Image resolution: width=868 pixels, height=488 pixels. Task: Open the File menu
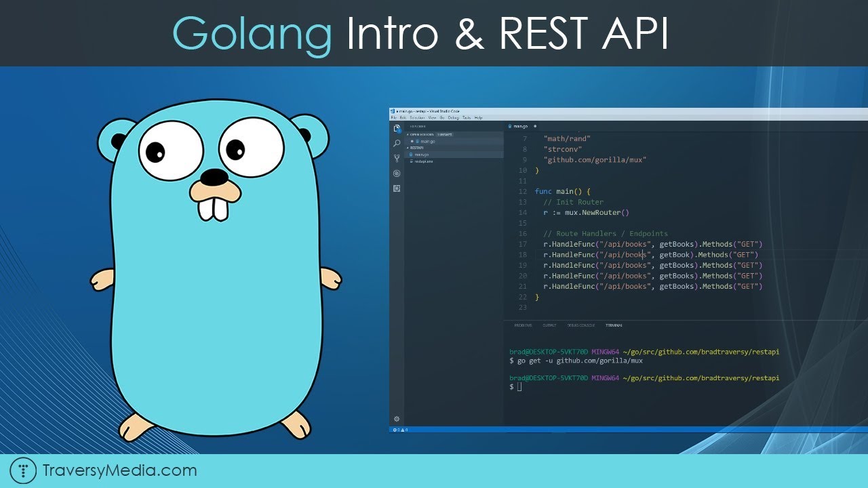(393, 118)
